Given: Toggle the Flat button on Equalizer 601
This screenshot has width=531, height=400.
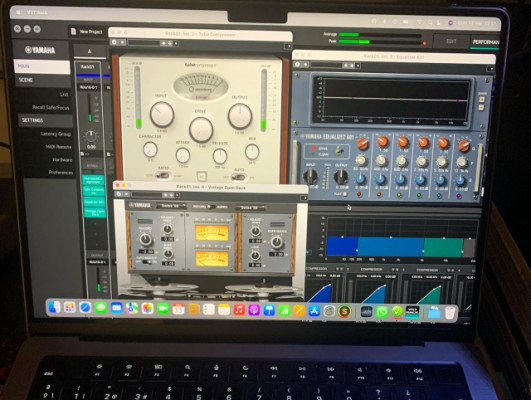Looking at the screenshot, I should [x=344, y=194].
